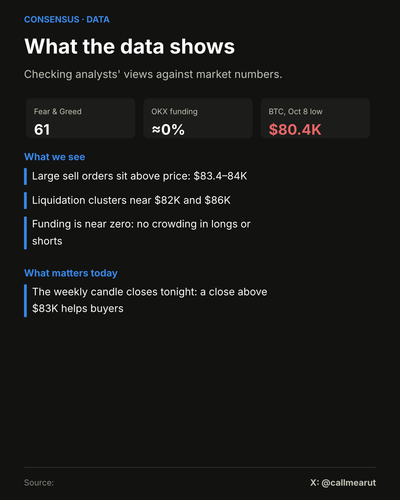Select the BTC Oct 8 low card
This screenshot has height=500, width=400.
pyautogui.click(x=315, y=118)
